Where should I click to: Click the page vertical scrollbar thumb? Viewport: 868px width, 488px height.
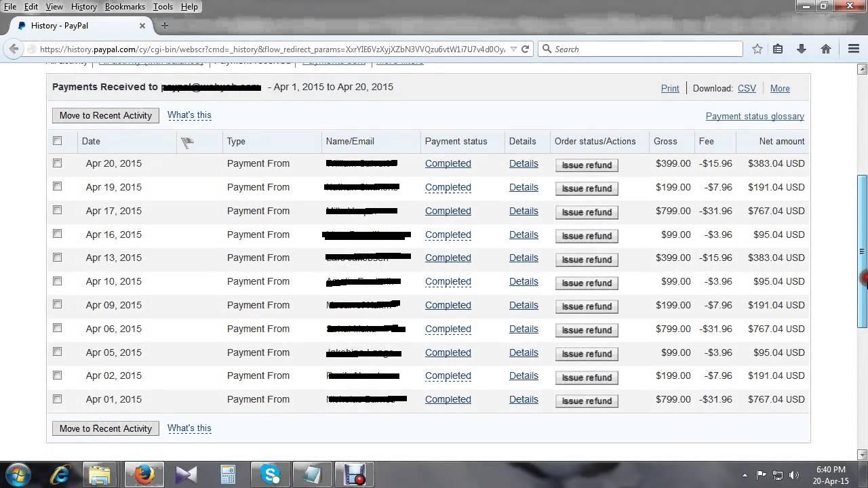(863, 252)
